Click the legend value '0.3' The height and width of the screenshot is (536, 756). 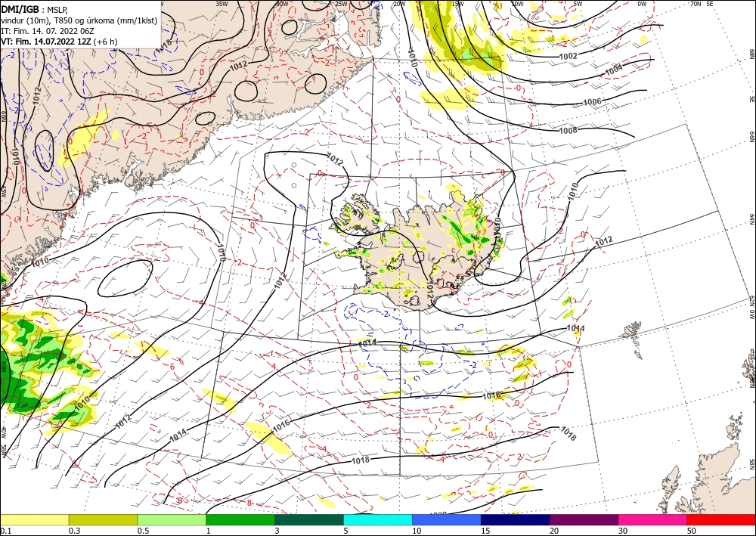[x=74, y=531]
